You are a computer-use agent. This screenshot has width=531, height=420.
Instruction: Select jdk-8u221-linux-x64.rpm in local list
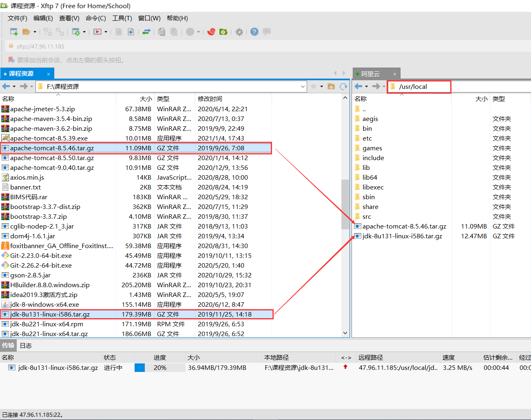point(46,324)
